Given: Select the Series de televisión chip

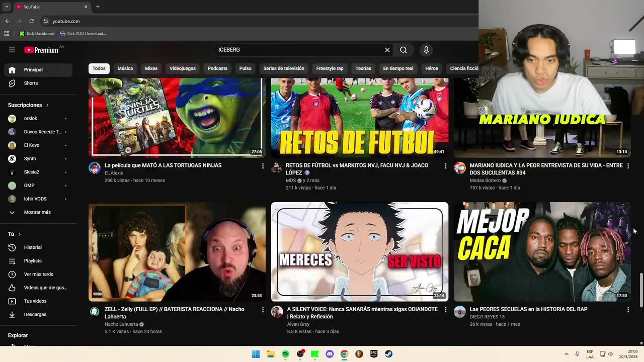Looking at the screenshot, I should (284, 68).
